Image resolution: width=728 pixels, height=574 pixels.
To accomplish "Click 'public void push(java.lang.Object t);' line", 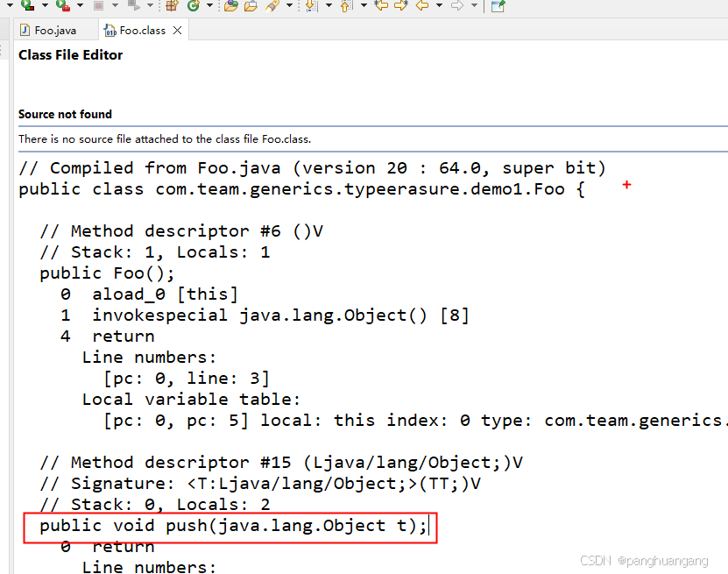I will pyautogui.click(x=233, y=526).
